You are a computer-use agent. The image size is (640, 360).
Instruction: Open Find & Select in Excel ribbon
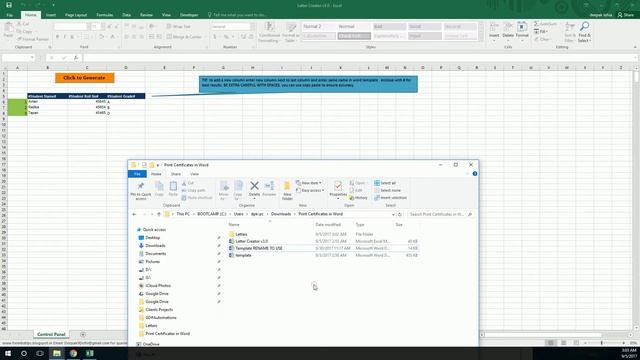click(584, 32)
